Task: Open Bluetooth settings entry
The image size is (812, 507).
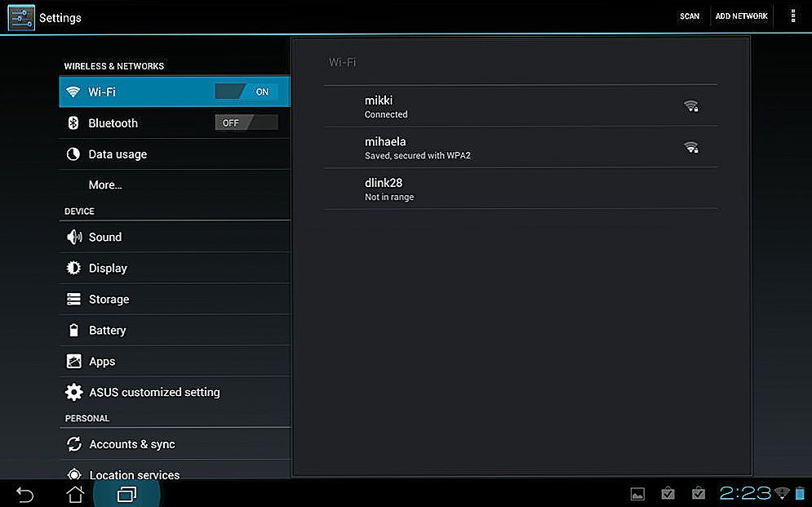Action: coord(175,122)
